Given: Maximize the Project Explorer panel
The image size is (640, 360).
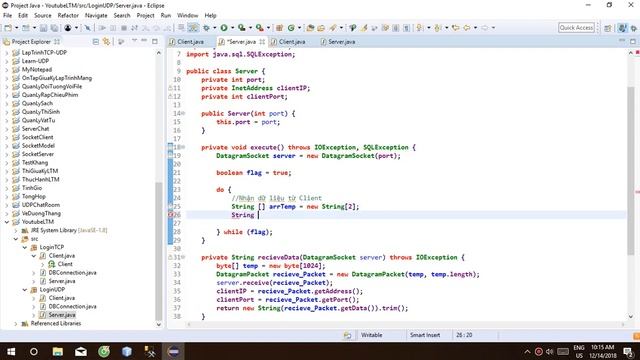Looking at the screenshot, I should click(155, 41).
